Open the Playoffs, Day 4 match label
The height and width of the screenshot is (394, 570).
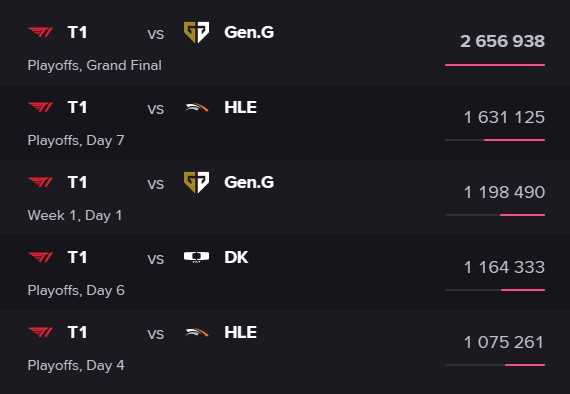coord(76,365)
